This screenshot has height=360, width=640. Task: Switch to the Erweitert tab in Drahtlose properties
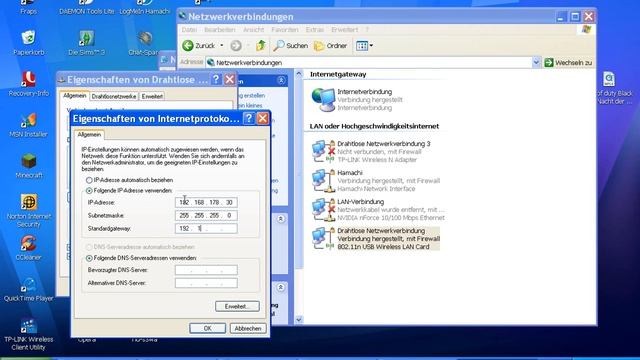click(x=152, y=96)
